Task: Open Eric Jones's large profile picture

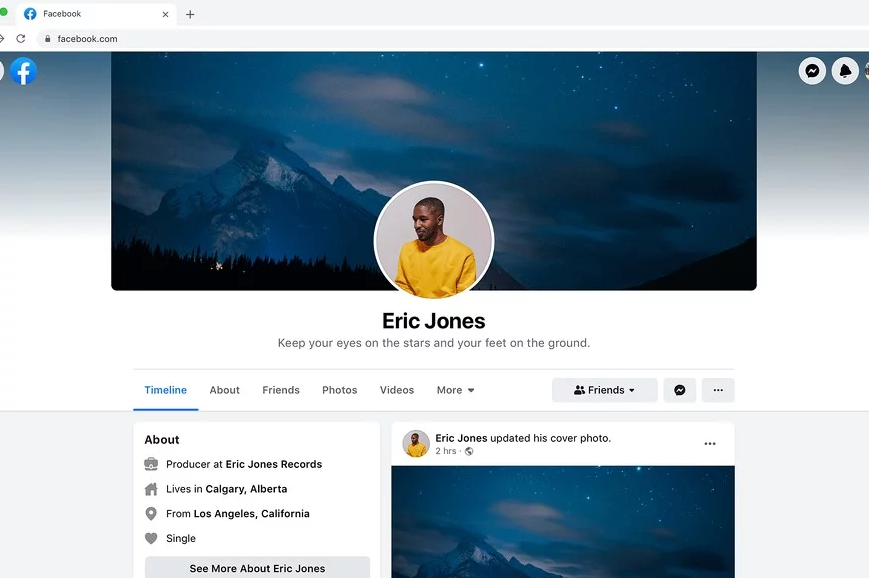Action: click(434, 241)
